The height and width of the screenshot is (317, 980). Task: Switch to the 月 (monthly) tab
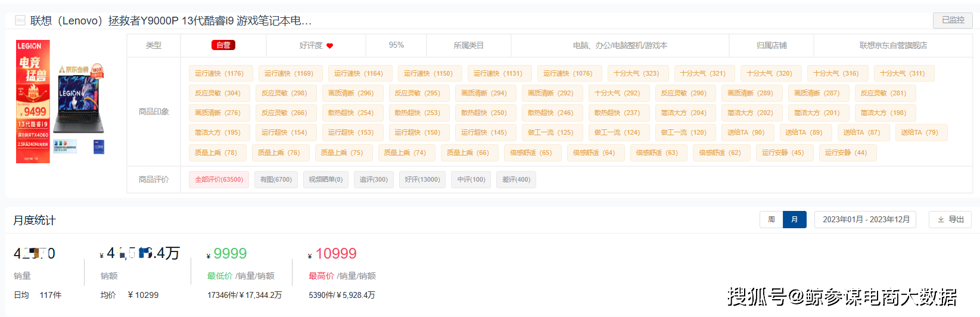coord(794,220)
